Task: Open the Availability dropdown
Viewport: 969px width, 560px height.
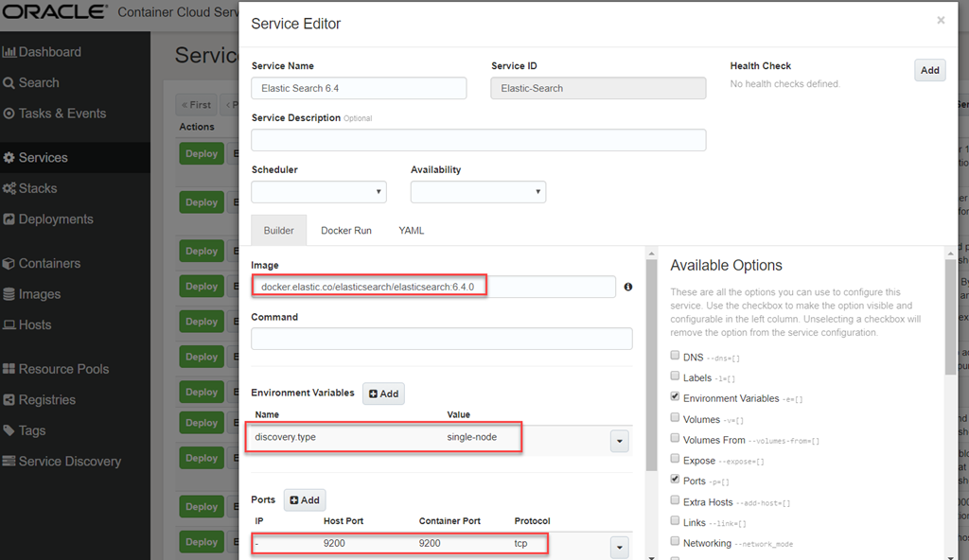Action: point(478,191)
